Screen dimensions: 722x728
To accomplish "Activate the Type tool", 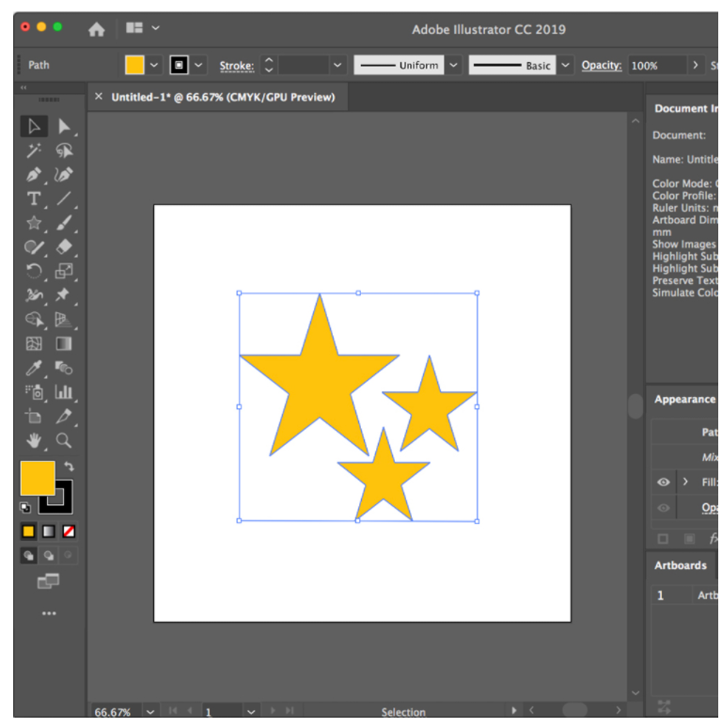I will [x=34, y=198].
